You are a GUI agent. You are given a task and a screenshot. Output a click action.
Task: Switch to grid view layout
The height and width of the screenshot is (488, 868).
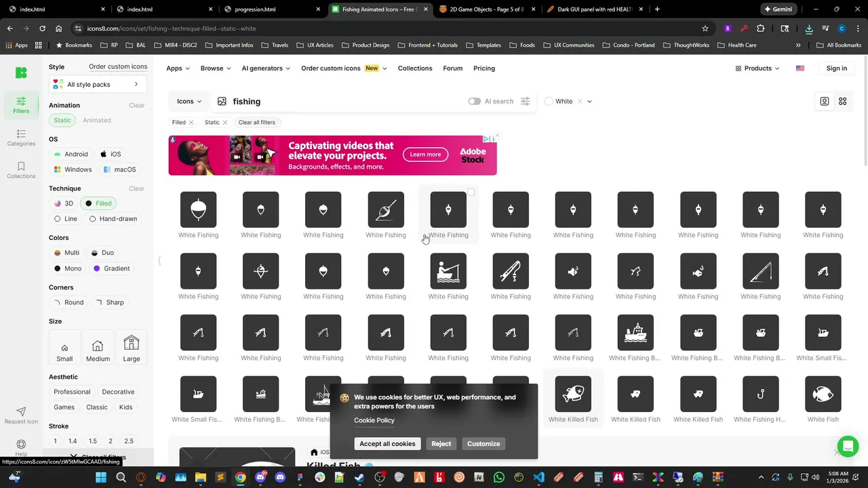[x=843, y=101]
